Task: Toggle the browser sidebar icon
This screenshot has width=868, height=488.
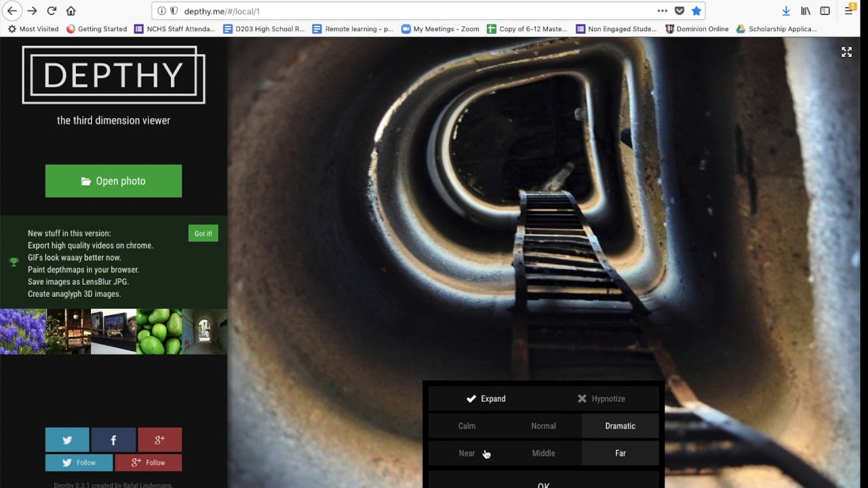Action: click(x=825, y=11)
